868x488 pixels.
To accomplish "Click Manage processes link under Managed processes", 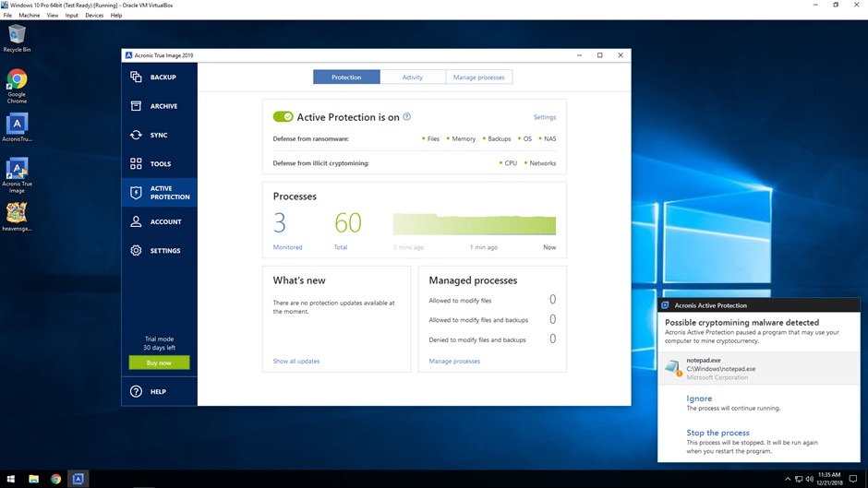I will tap(454, 362).
